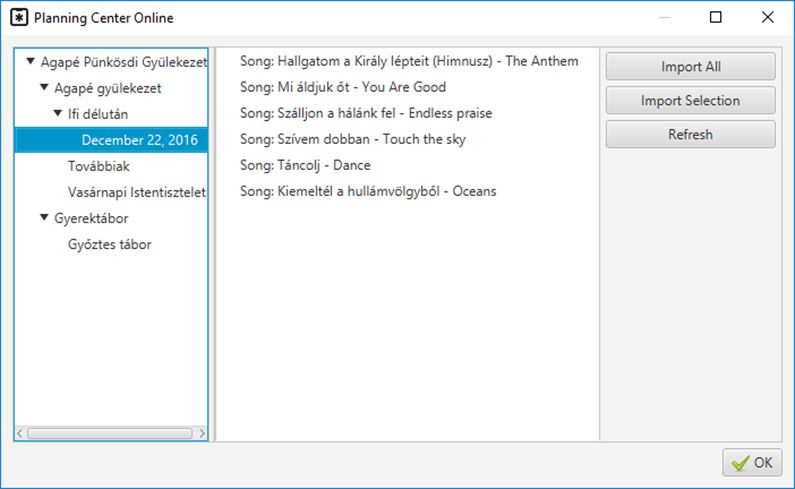Select song Hallgatom a Király lépteit - The Anthem

pyautogui.click(x=409, y=61)
